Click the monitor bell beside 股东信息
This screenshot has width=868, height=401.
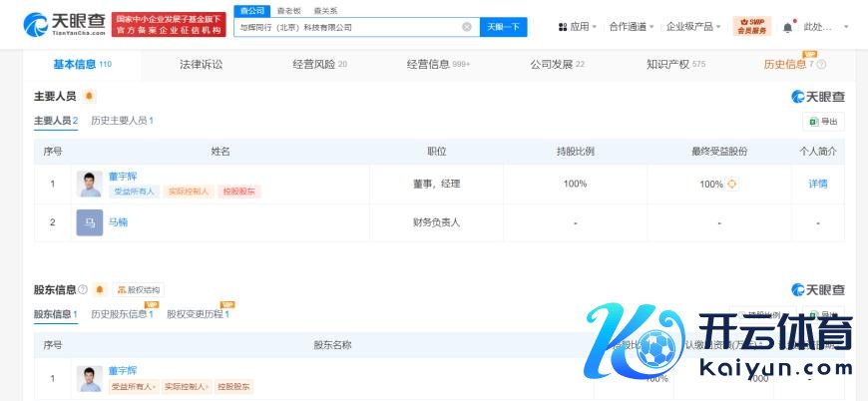click(99, 290)
